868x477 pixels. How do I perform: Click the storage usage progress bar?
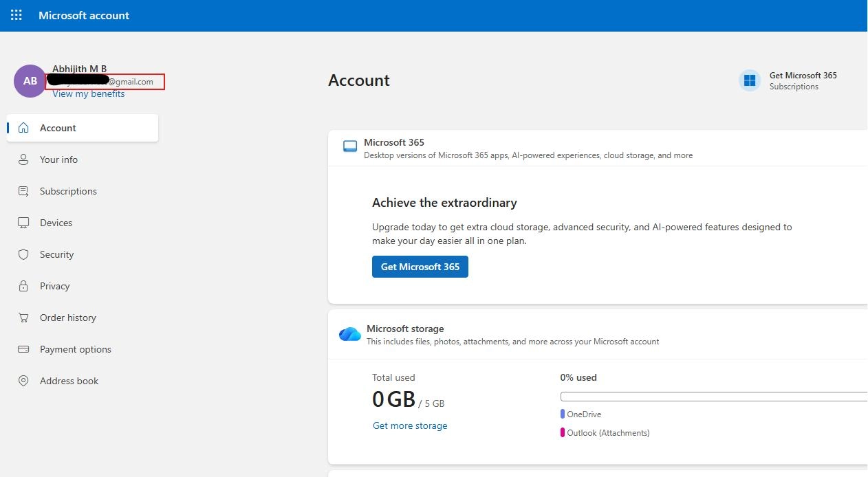714,397
